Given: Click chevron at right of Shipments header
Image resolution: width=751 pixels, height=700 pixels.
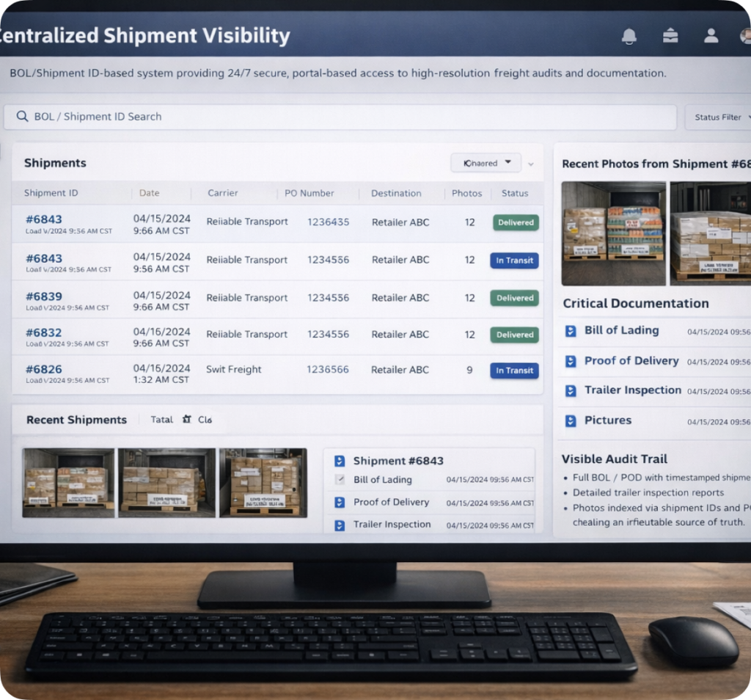Looking at the screenshot, I should [531, 164].
